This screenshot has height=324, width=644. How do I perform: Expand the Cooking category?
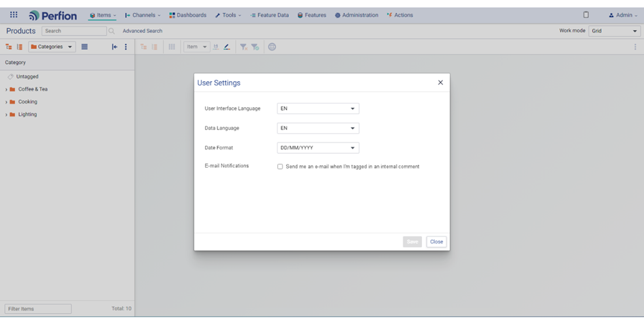click(x=6, y=102)
